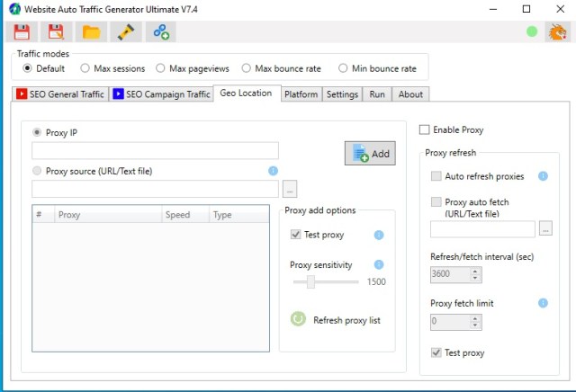The image size is (576, 392).
Task: Open the SEO Campaign Traffic tab
Action: pos(161,94)
